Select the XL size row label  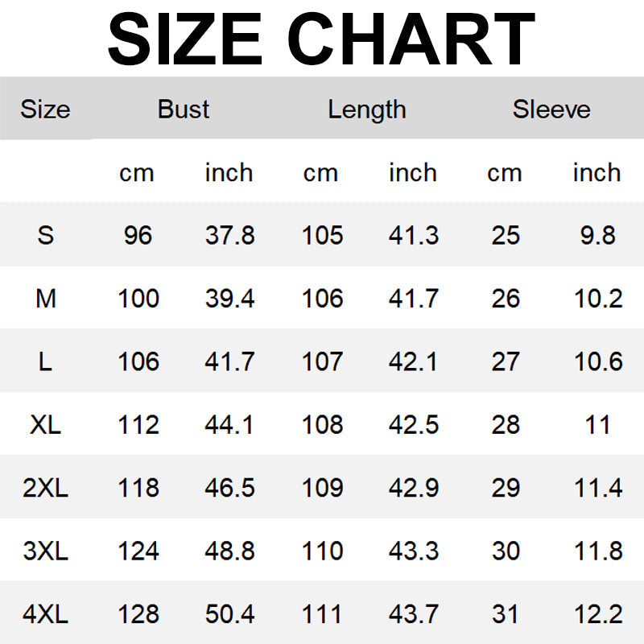(46, 425)
